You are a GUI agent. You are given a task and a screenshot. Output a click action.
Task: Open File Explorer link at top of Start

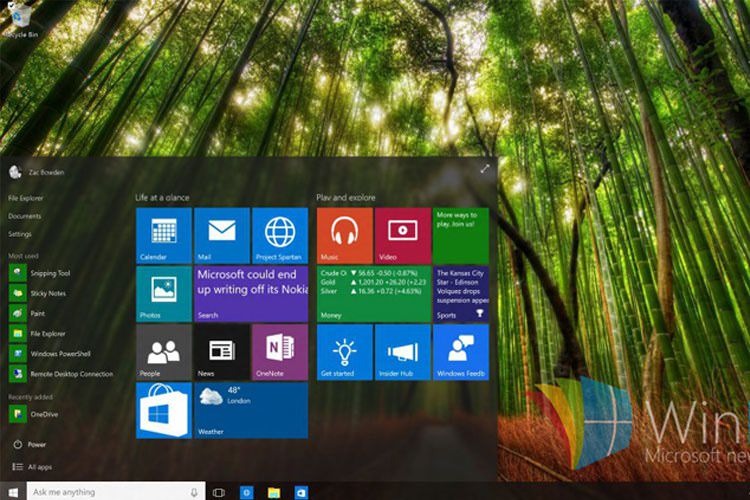pos(26,198)
